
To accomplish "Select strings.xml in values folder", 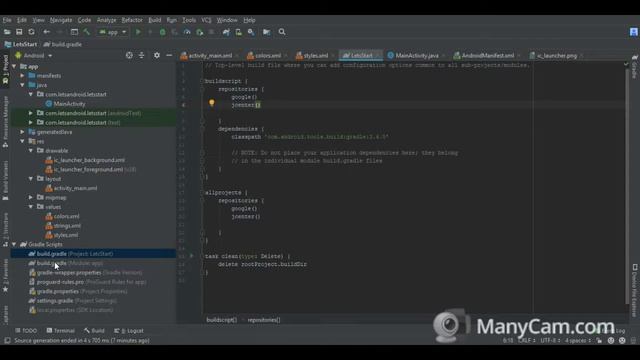I will tap(67, 226).
